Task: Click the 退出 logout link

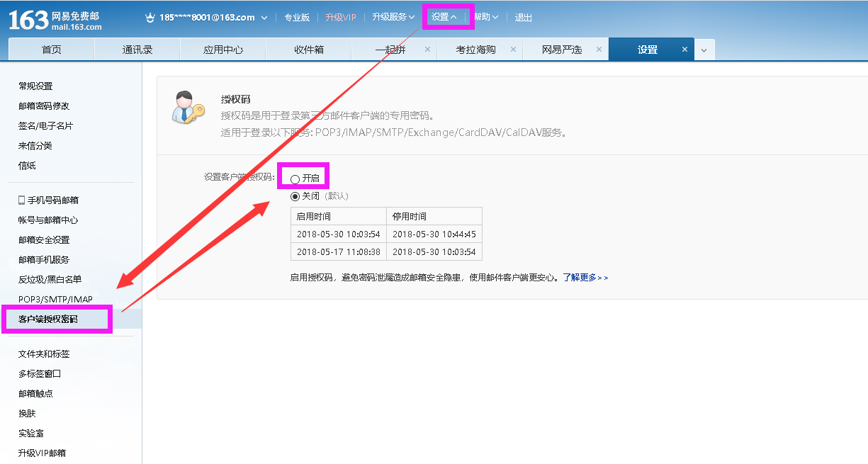Action: pyautogui.click(x=524, y=18)
